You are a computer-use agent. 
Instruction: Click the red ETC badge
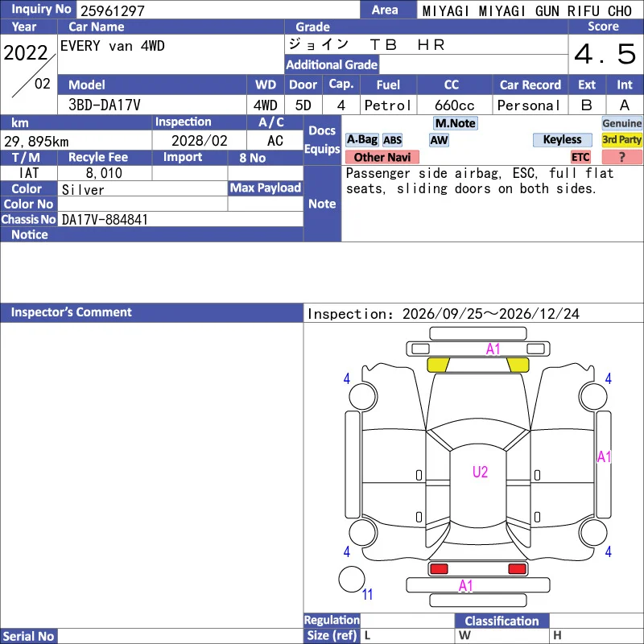(580, 157)
